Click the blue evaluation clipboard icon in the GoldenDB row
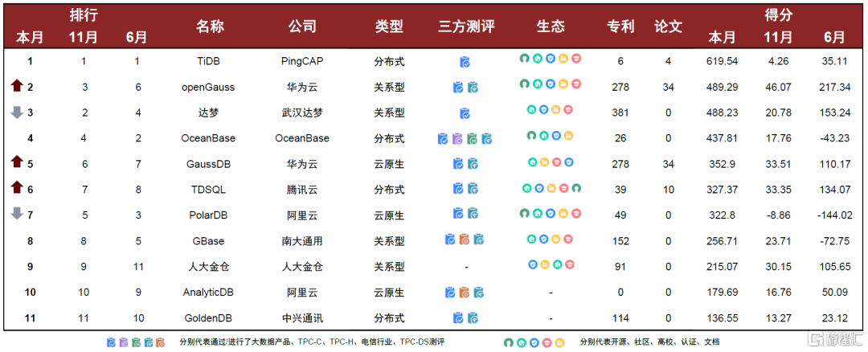Screen dimensions: 868x352 (458, 318)
